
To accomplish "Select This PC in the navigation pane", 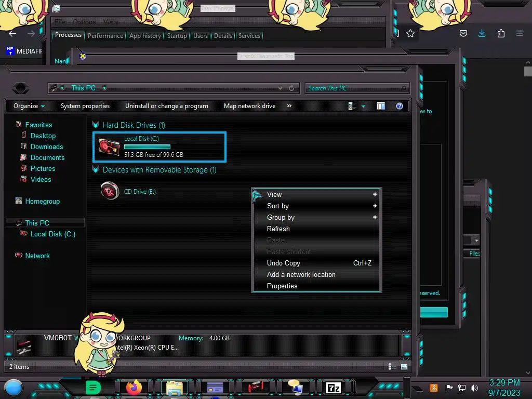I will click(x=37, y=223).
